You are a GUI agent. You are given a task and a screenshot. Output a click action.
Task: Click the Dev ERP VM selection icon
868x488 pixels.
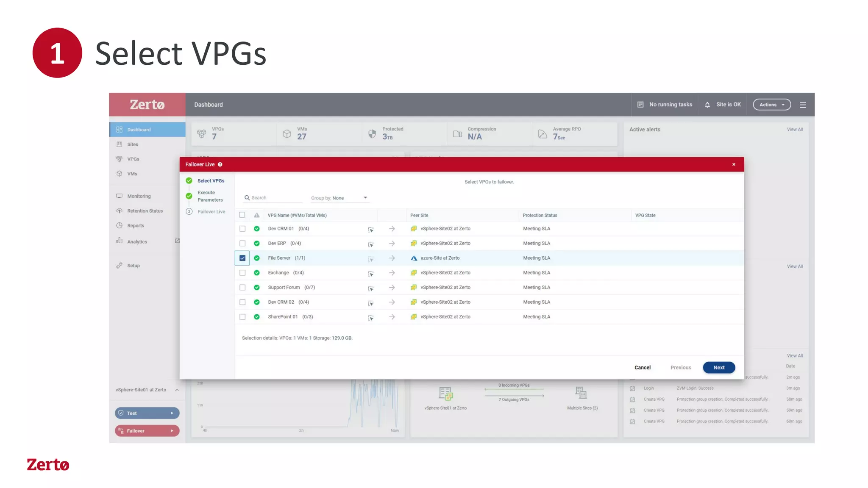point(370,244)
